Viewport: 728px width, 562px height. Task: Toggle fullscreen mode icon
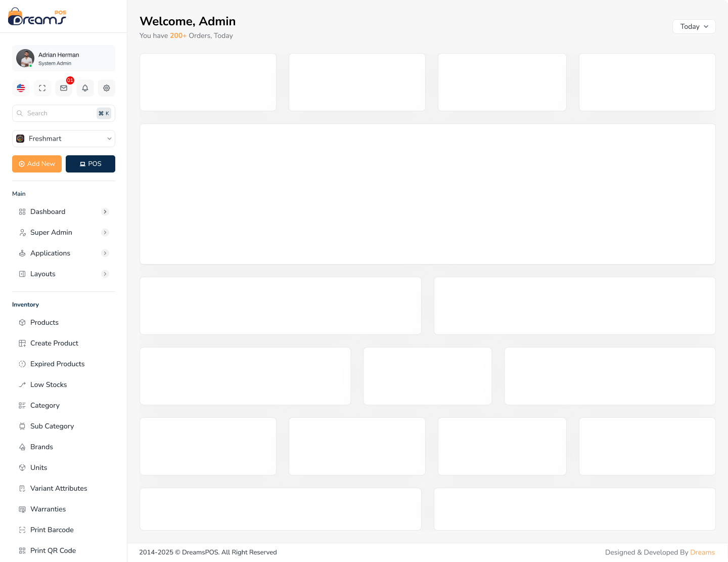tap(42, 88)
